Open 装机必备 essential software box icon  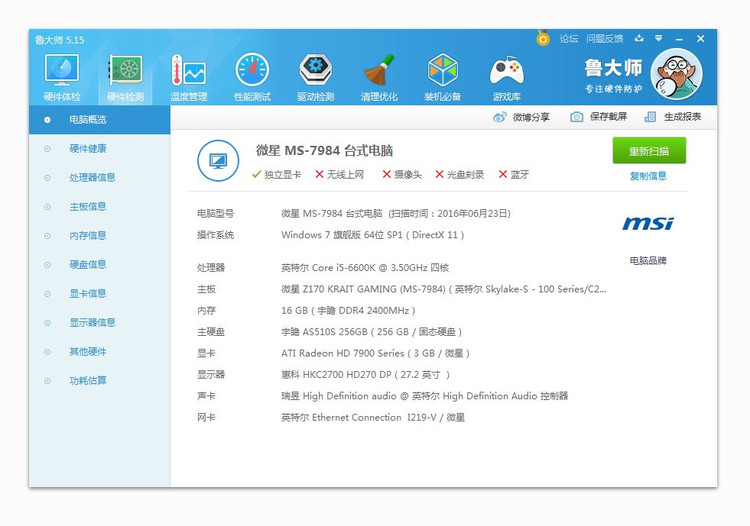[442, 71]
